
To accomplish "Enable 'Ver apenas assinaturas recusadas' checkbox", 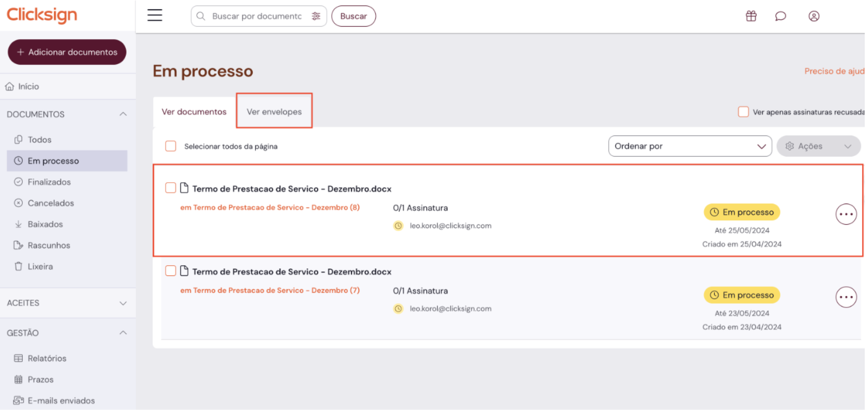I will [x=743, y=112].
